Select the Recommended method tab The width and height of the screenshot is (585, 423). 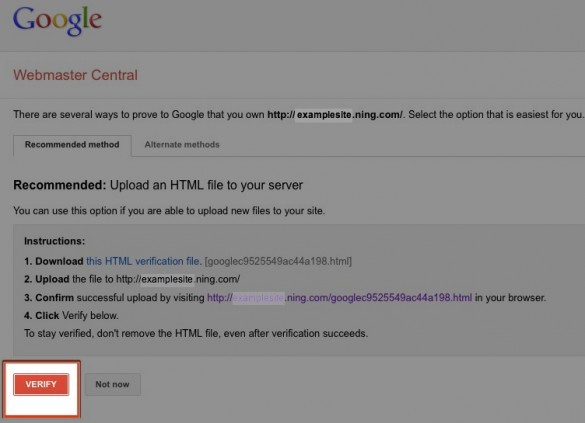tap(72, 145)
